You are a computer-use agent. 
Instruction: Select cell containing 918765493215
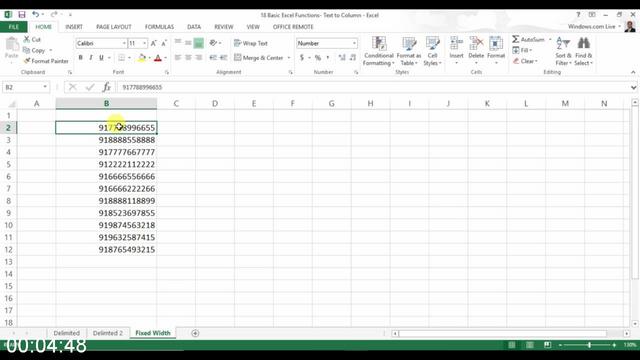coord(106,249)
